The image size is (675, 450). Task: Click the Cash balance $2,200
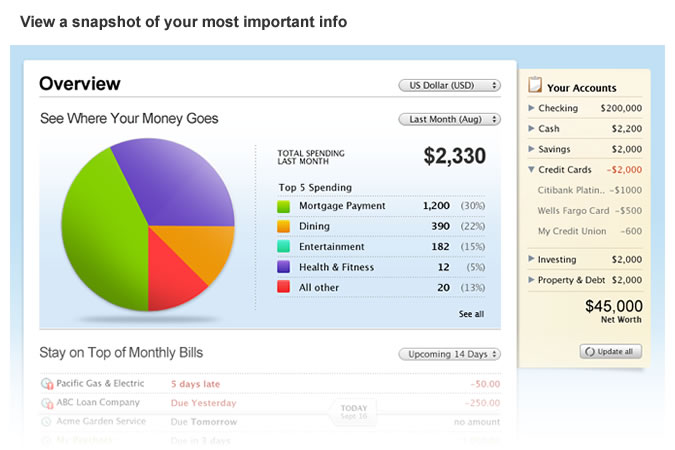pos(627,129)
